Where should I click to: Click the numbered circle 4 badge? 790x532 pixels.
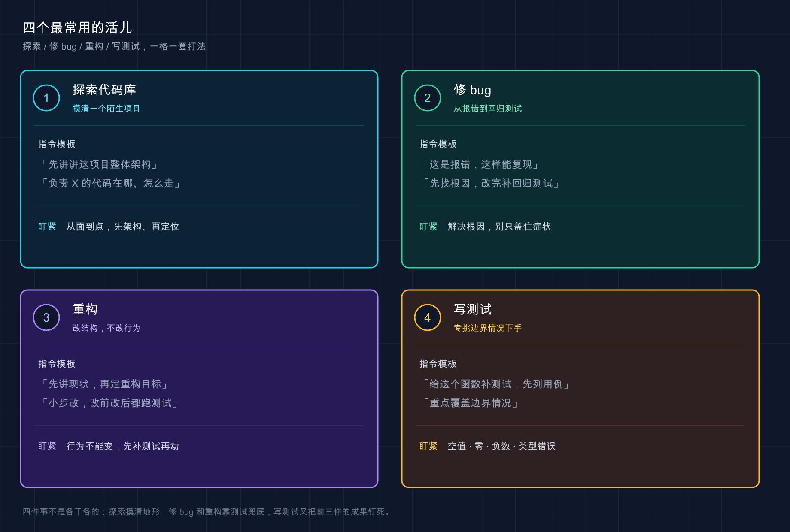[x=428, y=317]
